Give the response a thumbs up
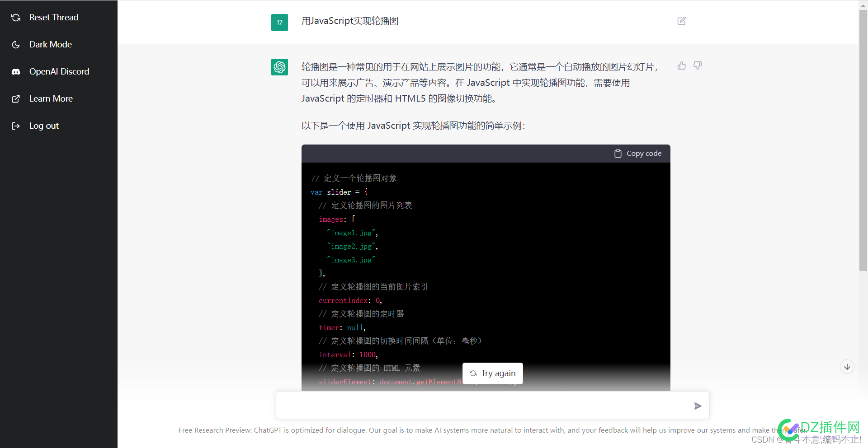Screen dimensions: 868x448 [682, 66]
